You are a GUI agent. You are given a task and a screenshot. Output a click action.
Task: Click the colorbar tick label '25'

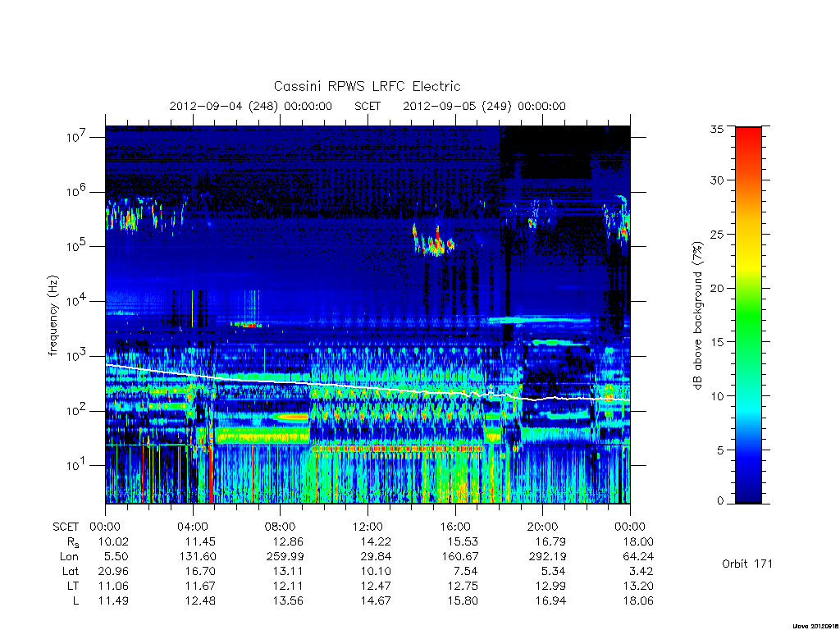717,234
